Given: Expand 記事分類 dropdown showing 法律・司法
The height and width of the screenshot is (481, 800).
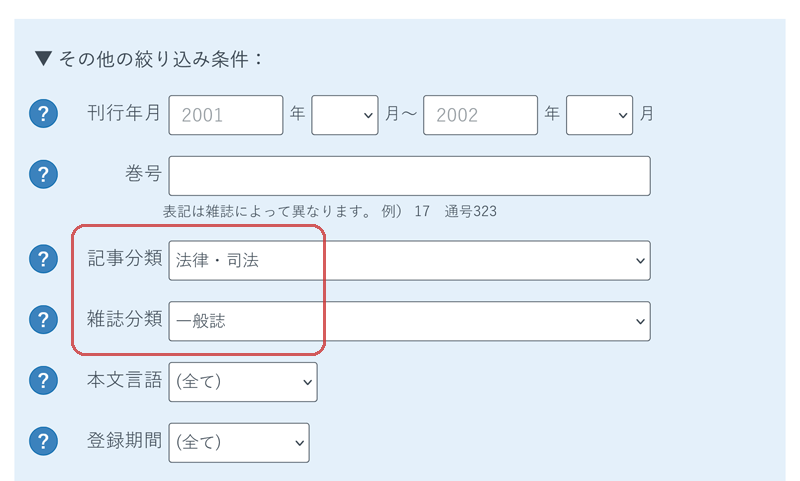Looking at the screenshot, I should click(410, 261).
